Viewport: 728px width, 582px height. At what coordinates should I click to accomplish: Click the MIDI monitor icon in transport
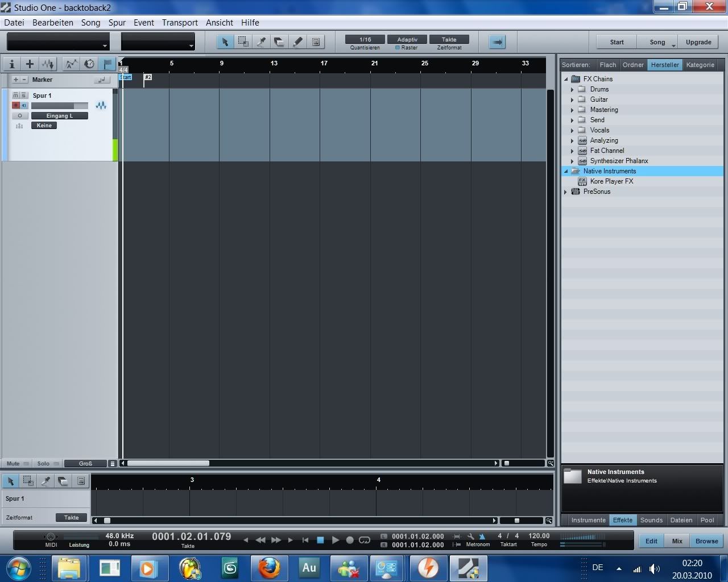(x=51, y=537)
